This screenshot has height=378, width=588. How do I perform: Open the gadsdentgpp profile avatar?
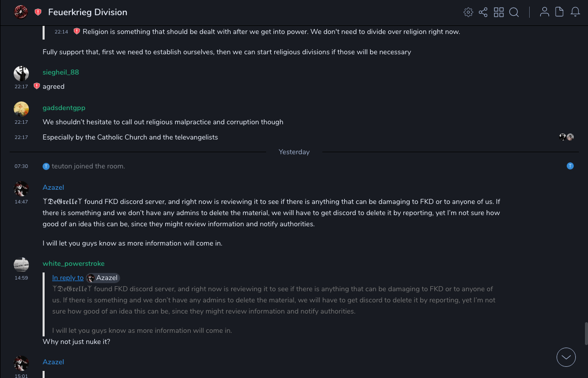tap(21, 109)
